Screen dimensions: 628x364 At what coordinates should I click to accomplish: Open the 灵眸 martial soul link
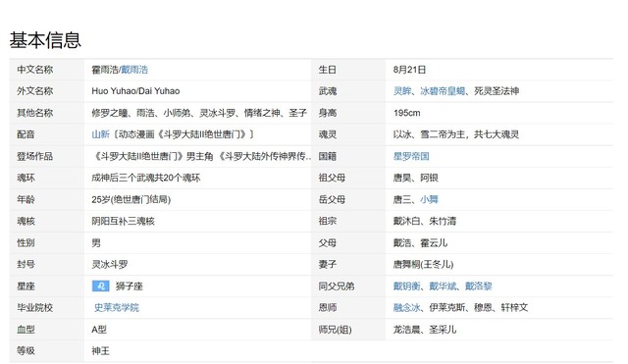402,91
